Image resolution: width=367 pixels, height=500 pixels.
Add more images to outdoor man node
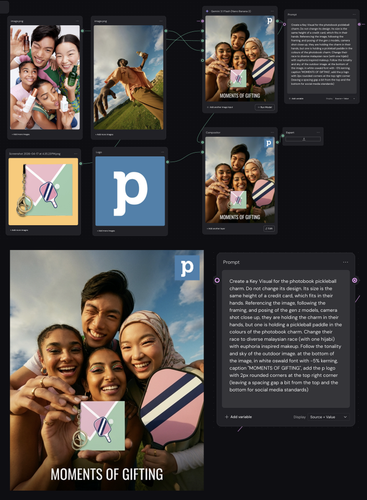[x=104, y=134]
